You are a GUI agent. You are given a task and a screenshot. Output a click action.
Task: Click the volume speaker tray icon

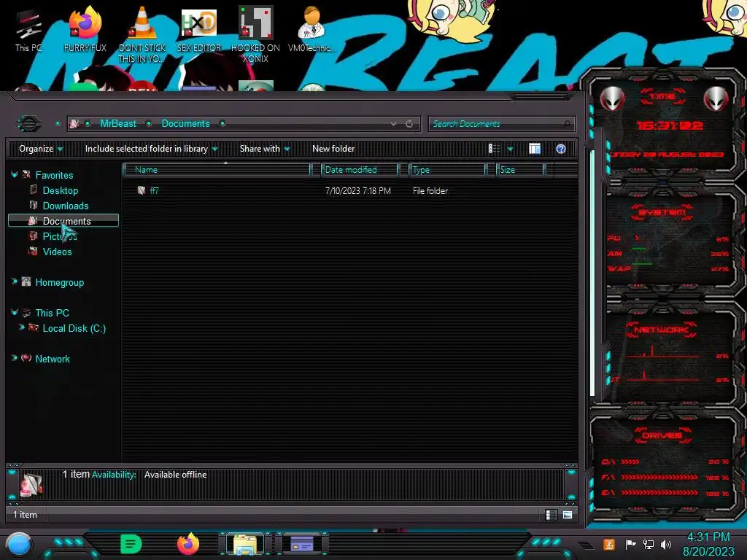(x=666, y=544)
